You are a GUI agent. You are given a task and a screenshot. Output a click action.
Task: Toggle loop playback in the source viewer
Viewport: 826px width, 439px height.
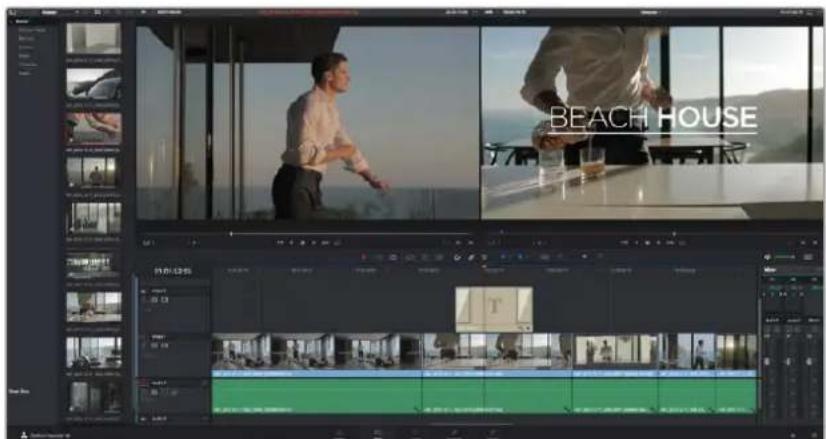(x=337, y=243)
